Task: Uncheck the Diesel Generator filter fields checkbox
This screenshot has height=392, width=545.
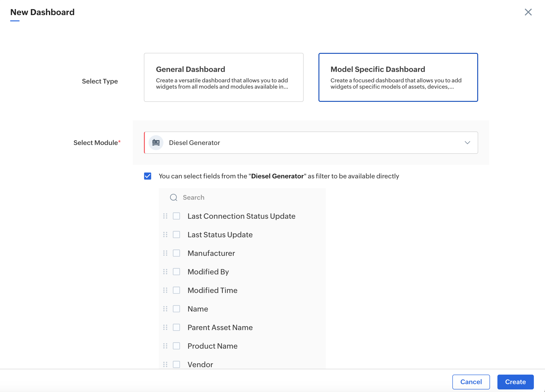Action: [x=148, y=176]
